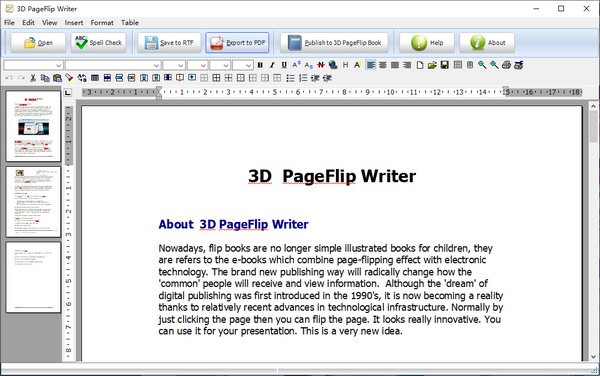Click the find and replace icon
Screen dimensions: 600x376
click(82, 78)
